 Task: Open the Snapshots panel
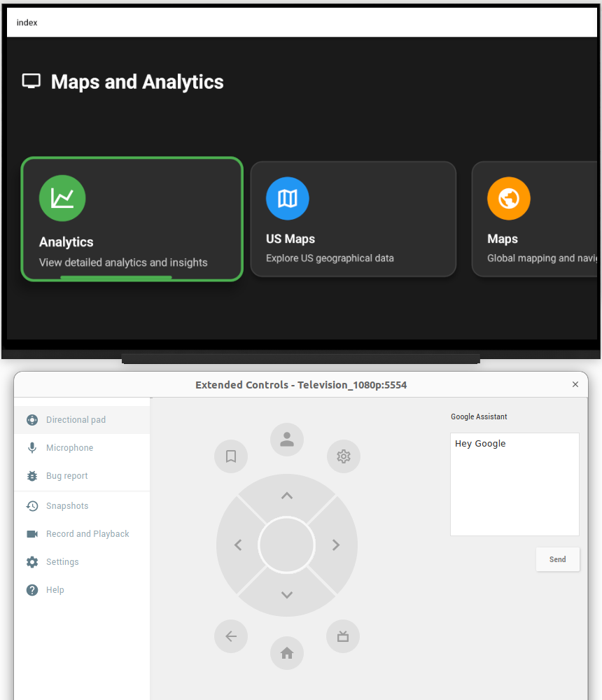31,505
